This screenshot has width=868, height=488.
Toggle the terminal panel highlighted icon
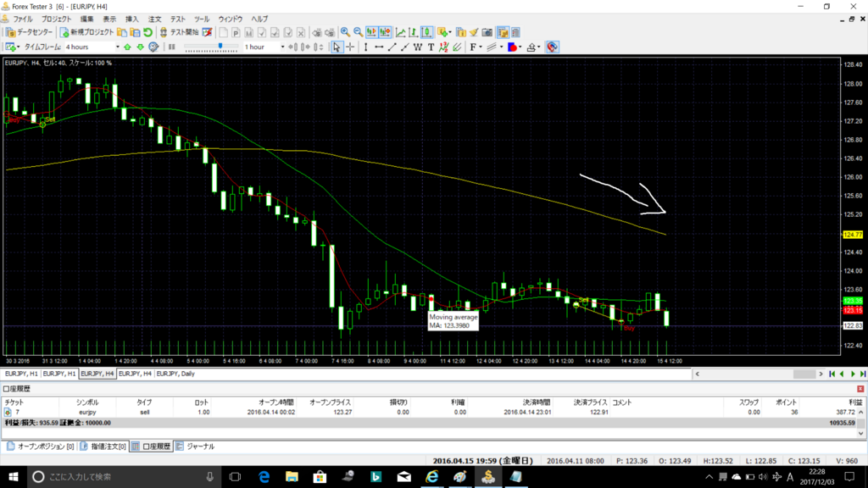[x=503, y=32]
